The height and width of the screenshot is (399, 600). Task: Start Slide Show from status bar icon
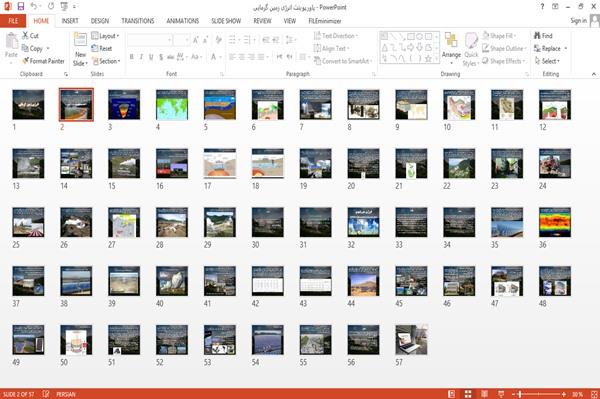pos(501,394)
